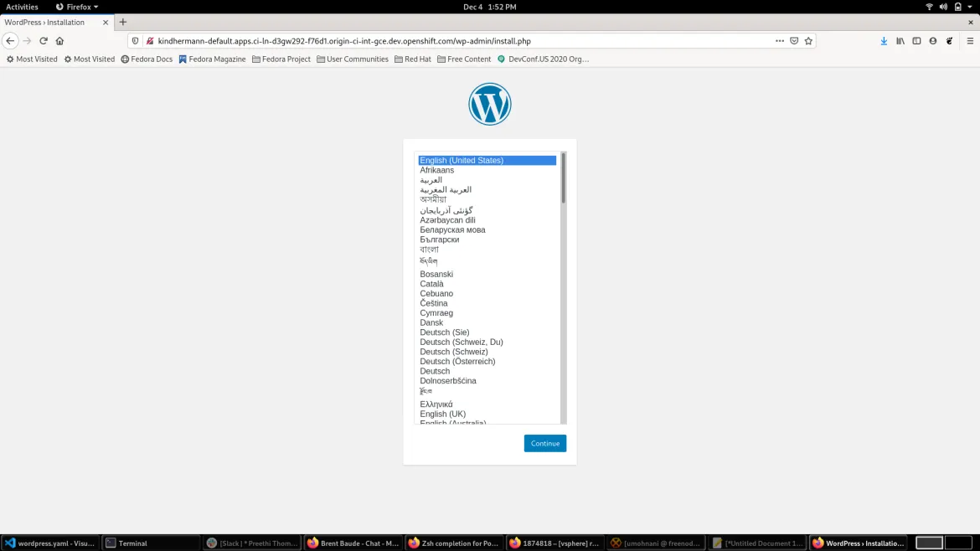
Task: Open the first Most Visited bookmark
Action: point(32,59)
